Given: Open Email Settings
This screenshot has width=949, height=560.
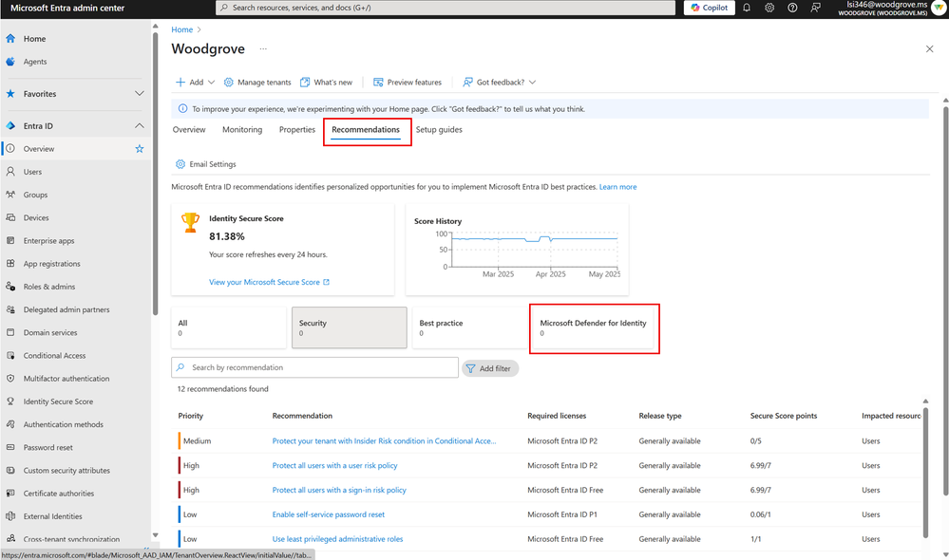Looking at the screenshot, I should 206,164.
